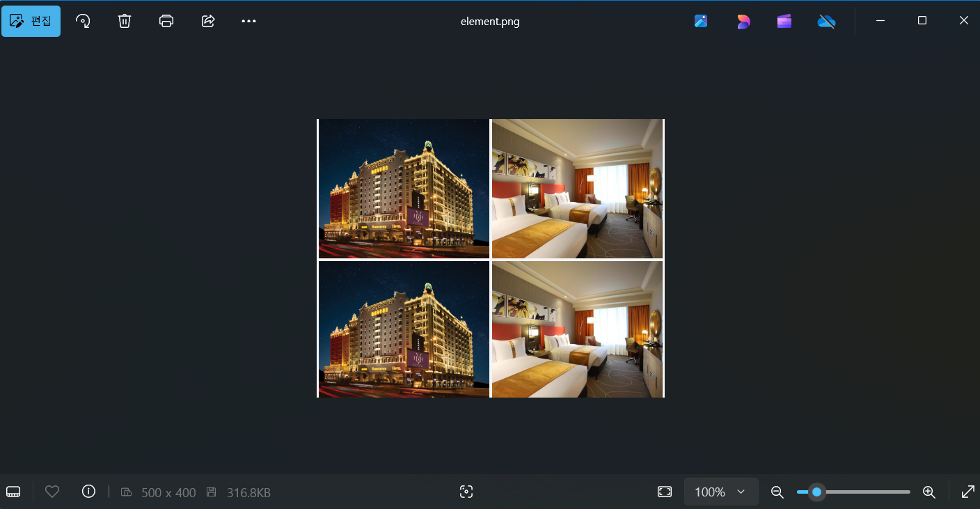Toggle fit to window button
The image size is (980, 509).
pos(665,492)
